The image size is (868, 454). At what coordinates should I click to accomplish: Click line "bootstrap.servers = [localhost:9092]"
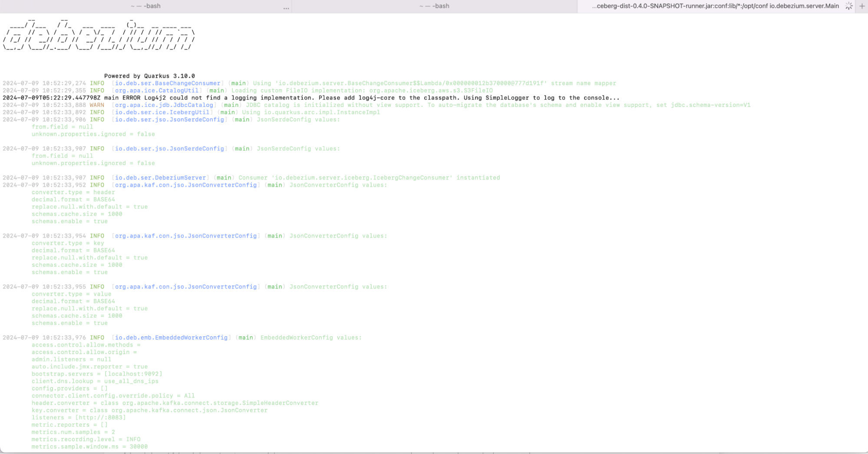pyautogui.click(x=97, y=374)
